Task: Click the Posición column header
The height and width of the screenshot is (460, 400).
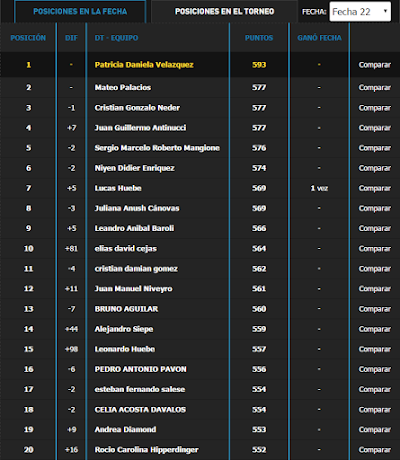Action: click(28, 38)
